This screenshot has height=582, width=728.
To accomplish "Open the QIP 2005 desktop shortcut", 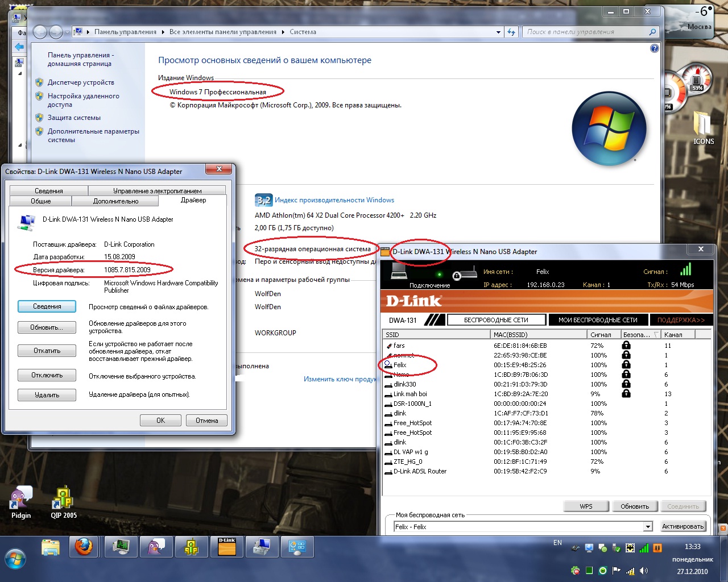I will [63, 501].
